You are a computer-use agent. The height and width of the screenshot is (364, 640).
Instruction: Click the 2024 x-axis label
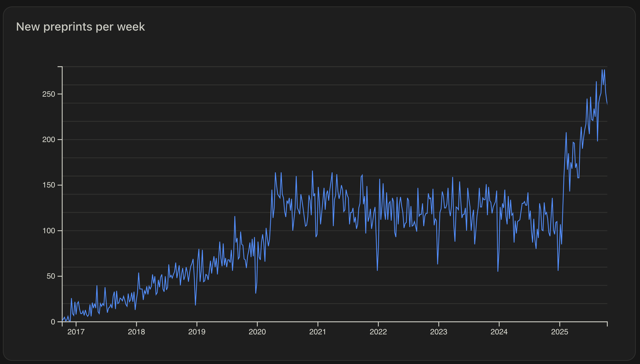(x=499, y=332)
